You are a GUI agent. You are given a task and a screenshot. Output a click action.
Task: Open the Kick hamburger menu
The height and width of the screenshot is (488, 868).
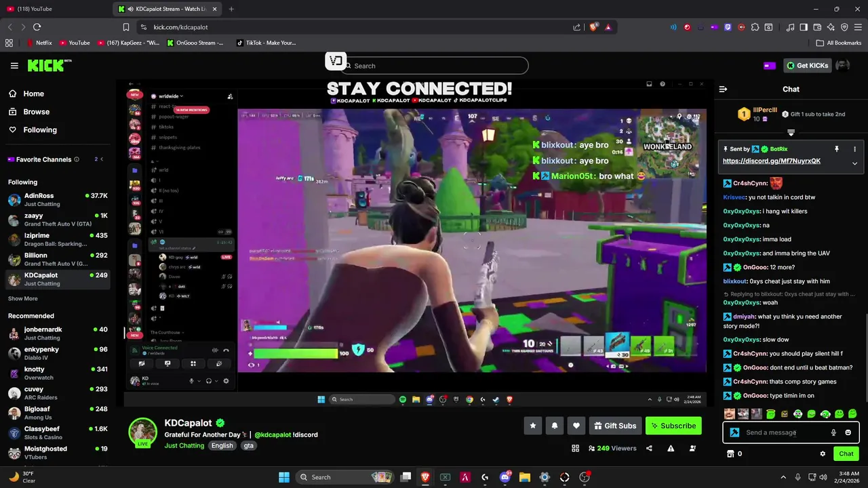(14, 66)
